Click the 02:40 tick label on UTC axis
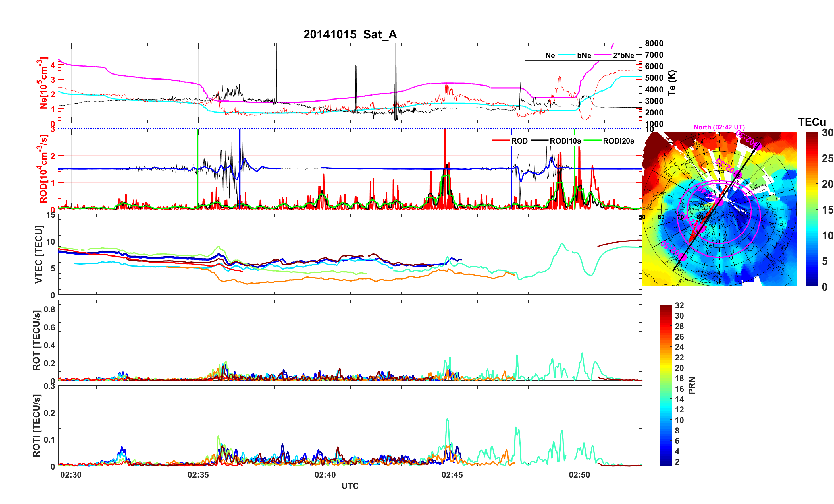This screenshot has width=834, height=504. (x=325, y=475)
